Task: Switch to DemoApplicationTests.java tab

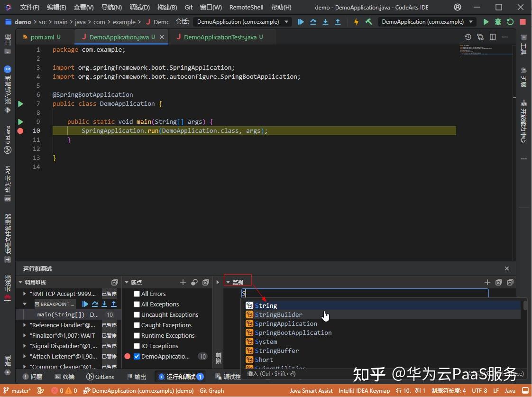Action: [220, 37]
